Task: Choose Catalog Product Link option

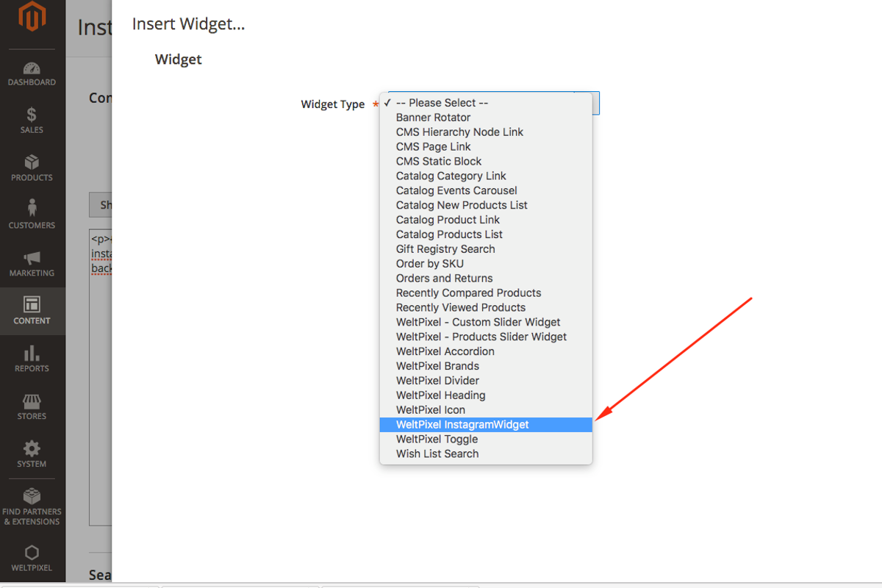Action: tap(486, 220)
